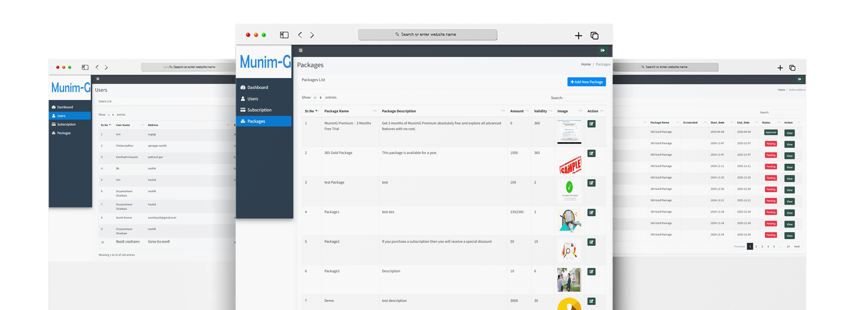Open entries-per-page dropdown in Users list
Image resolution: width=868 pixels, height=310 pixels.
(x=111, y=115)
